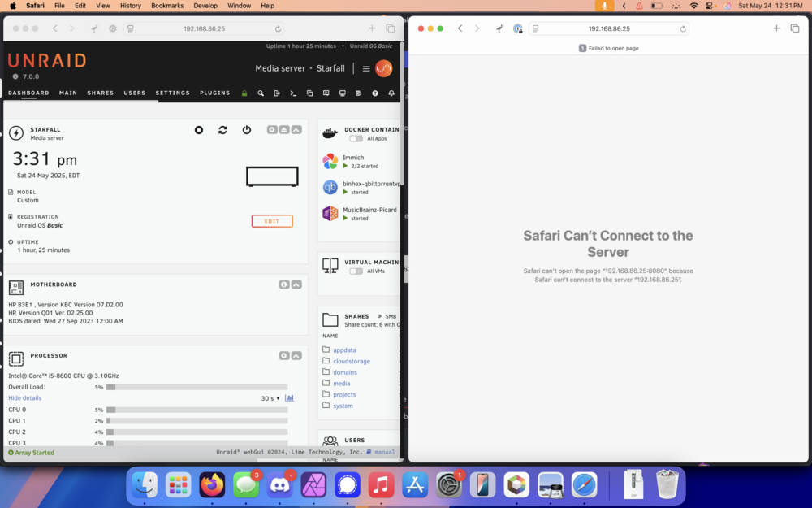Reload the page in right Safari window
Viewport: 812px width, 508px height.
pos(683,29)
